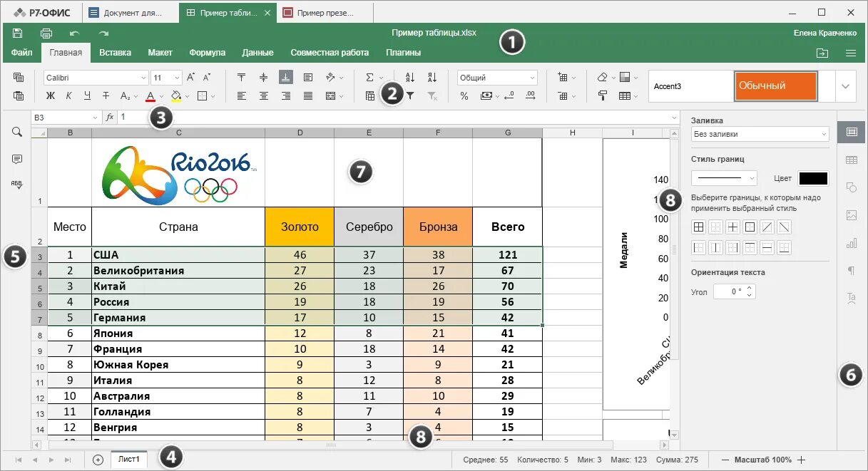Apply the Accent3 cell style
The image size is (868, 471).
[690, 86]
